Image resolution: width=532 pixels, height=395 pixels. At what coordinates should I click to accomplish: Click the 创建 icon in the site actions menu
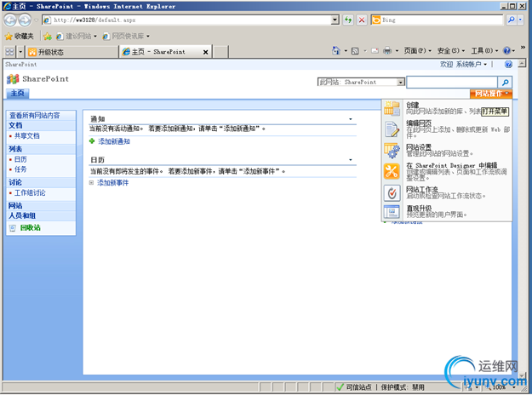click(392, 109)
